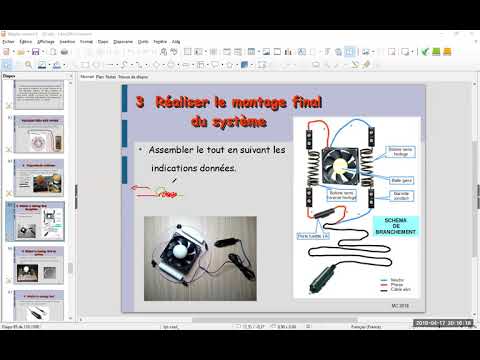Toggle the display grid icon
The image size is (480, 360).
coord(188,52)
